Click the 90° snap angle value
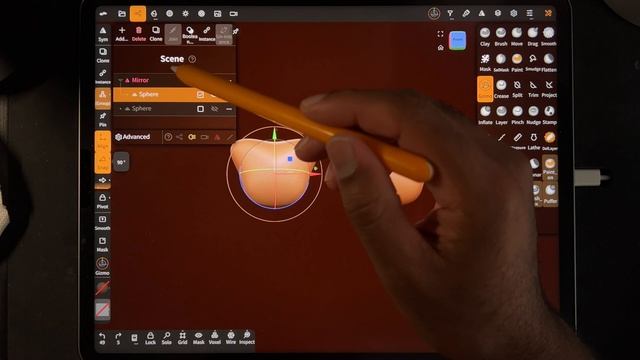 pyautogui.click(x=121, y=162)
